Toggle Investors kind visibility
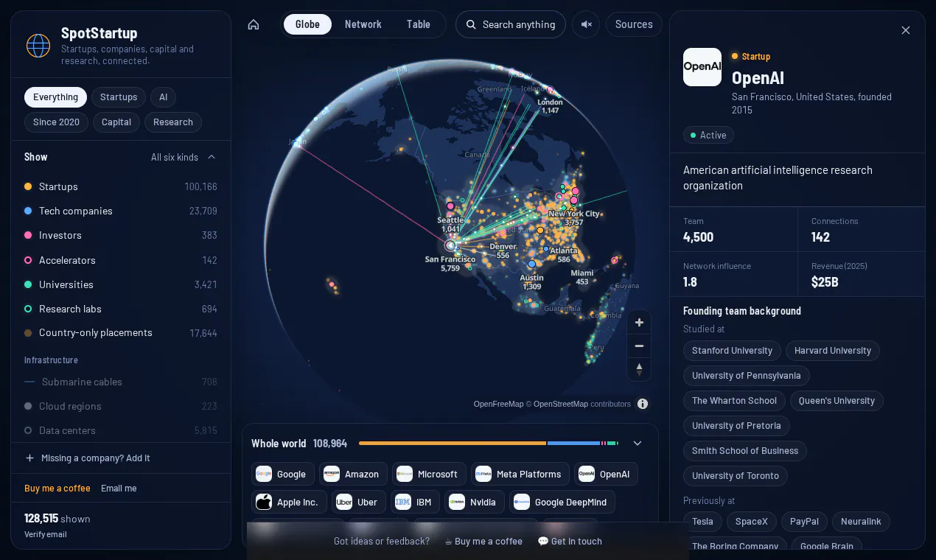The height and width of the screenshot is (560, 936). (121, 236)
